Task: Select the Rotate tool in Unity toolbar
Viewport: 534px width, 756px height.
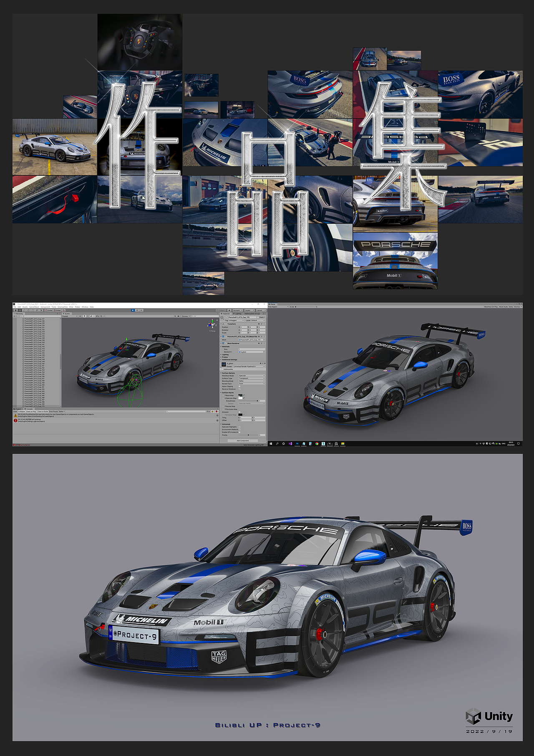Action: [24, 310]
